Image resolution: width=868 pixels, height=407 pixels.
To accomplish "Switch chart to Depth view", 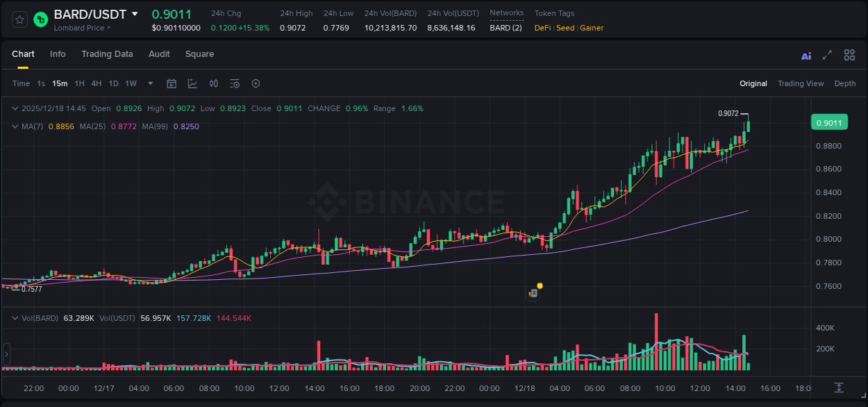I will 845,83.
